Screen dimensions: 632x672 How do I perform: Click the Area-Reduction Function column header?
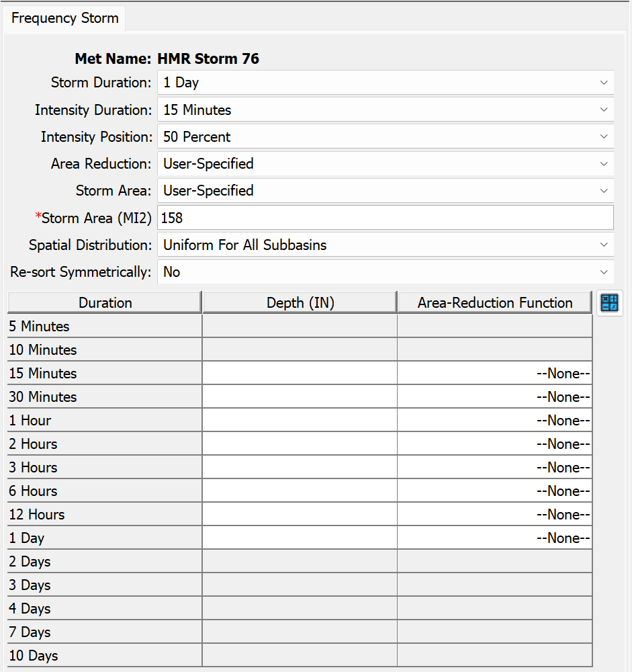click(495, 303)
